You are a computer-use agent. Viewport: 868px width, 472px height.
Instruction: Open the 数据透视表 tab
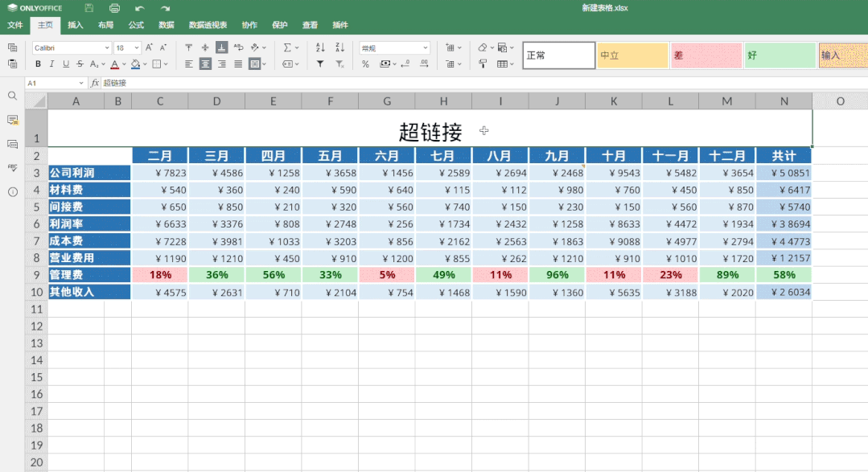click(x=208, y=25)
